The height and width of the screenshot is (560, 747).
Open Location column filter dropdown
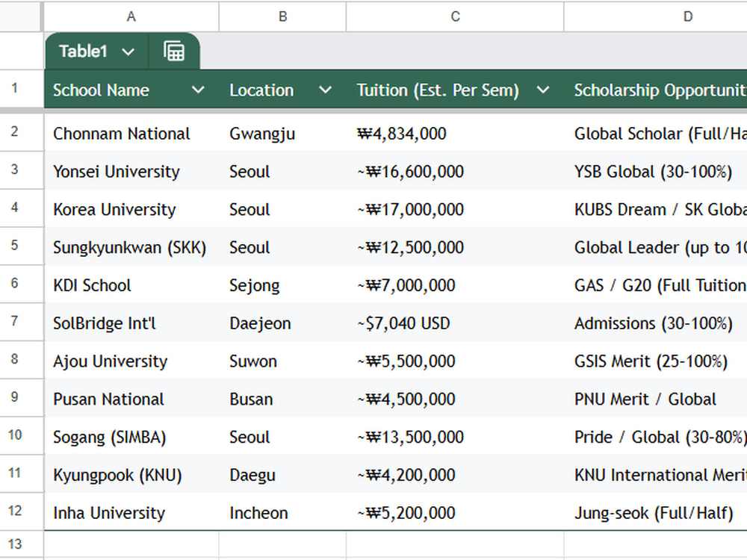pos(325,90)
